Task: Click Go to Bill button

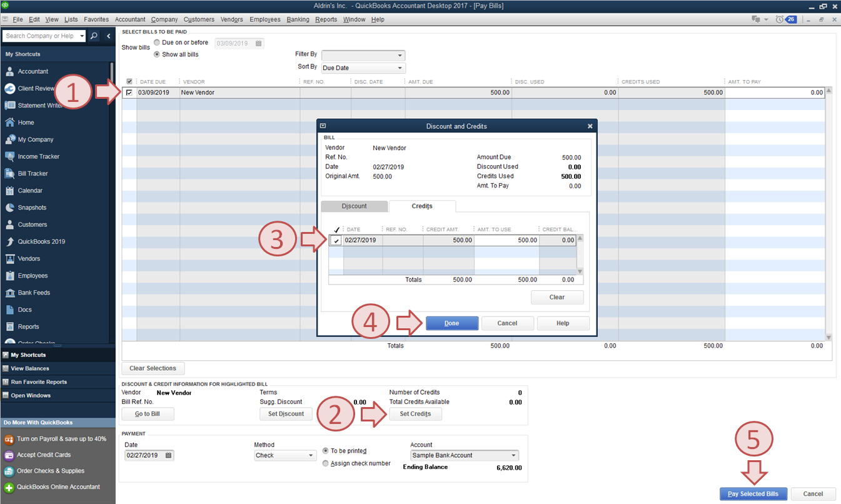Action: (148, 414)
